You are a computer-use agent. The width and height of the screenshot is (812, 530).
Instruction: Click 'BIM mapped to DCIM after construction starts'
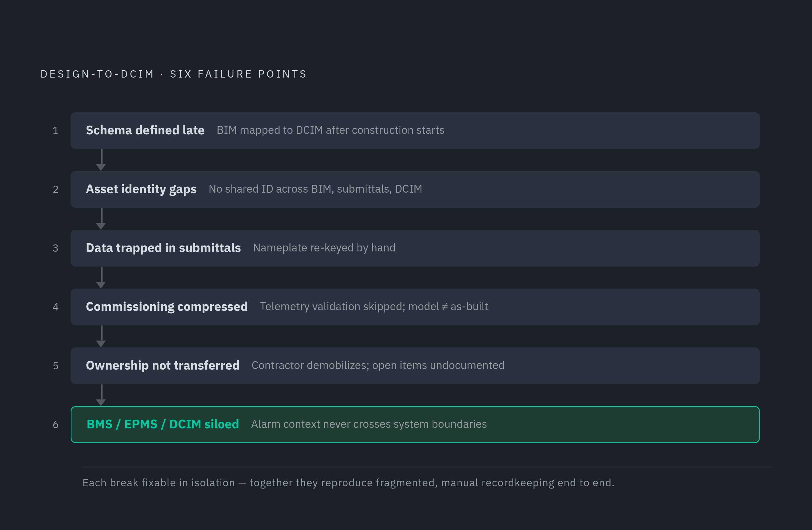point(330,130)
